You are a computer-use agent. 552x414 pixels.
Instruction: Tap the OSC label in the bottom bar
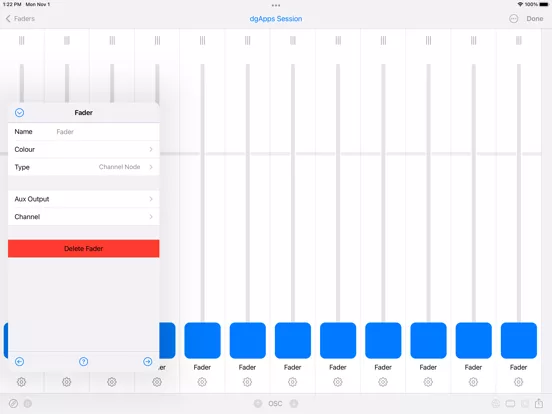[x=275, y=403]
